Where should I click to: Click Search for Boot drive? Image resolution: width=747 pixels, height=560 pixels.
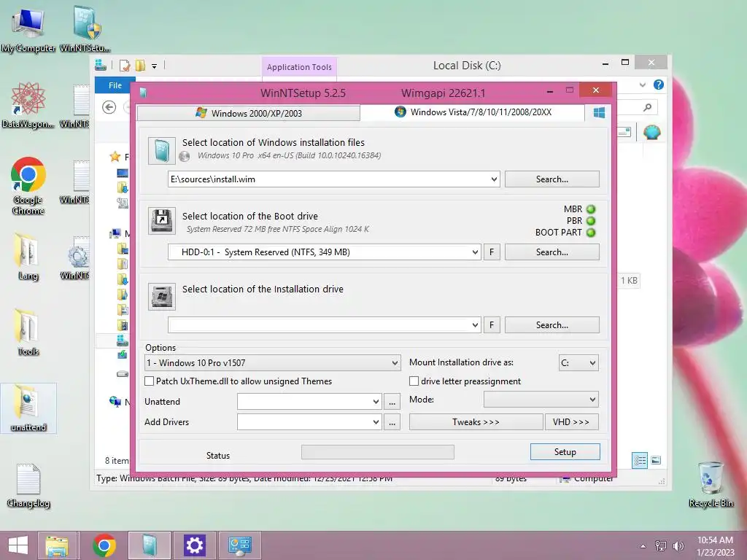551,252
